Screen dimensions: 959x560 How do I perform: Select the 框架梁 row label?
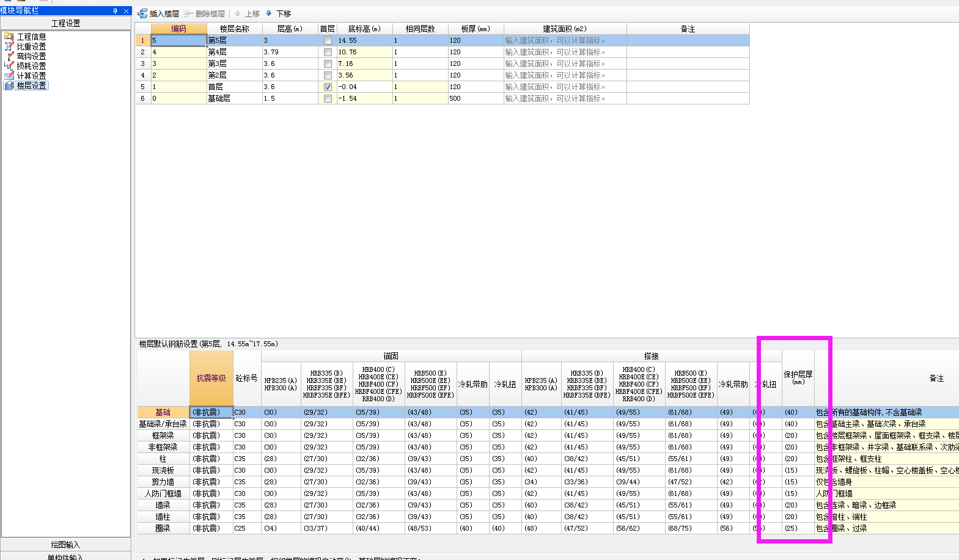(x=163, y=435)
